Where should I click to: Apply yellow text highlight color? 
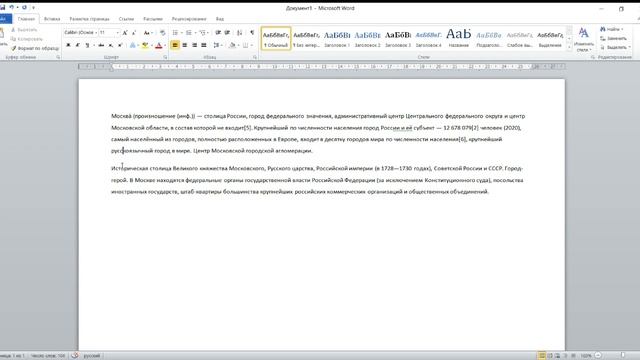[144, 45]
